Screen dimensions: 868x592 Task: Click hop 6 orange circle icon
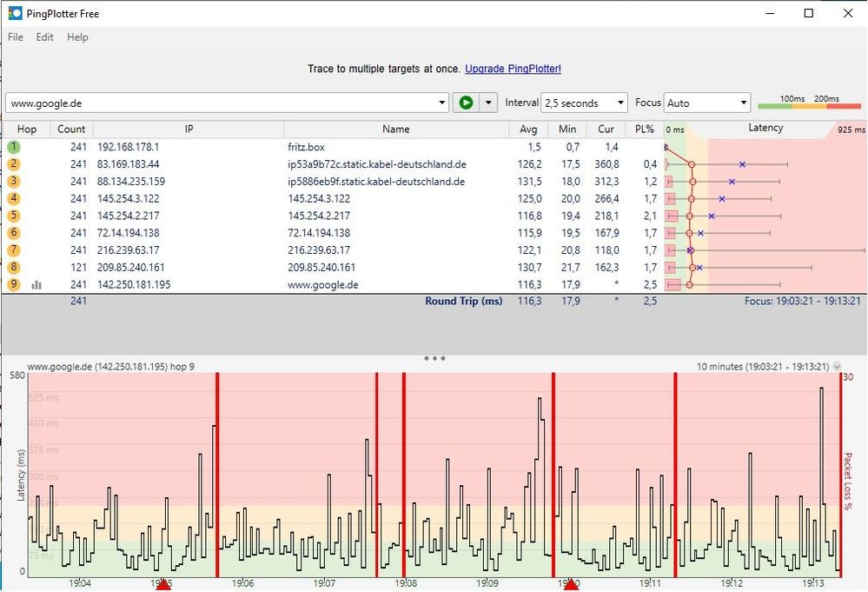pos(14,233)
